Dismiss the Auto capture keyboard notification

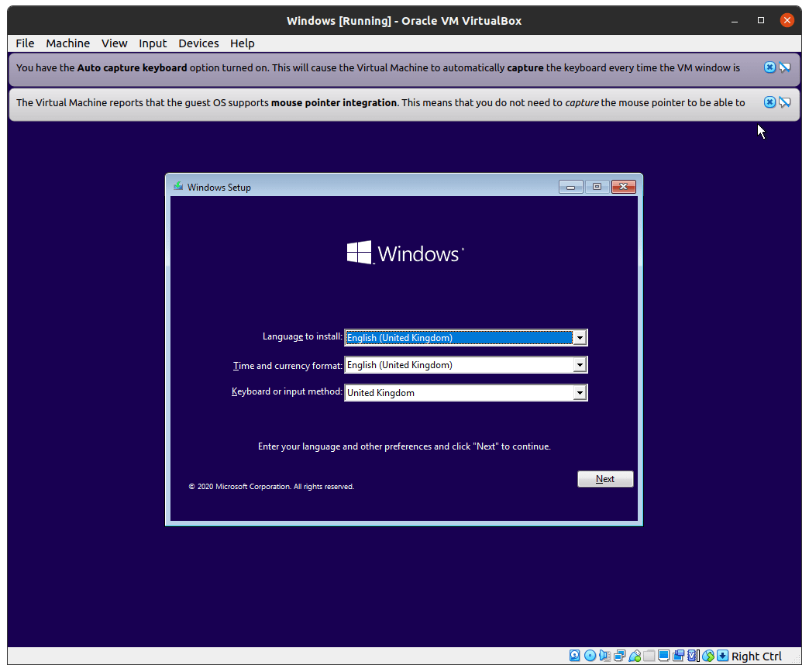[x=769, y=67]
